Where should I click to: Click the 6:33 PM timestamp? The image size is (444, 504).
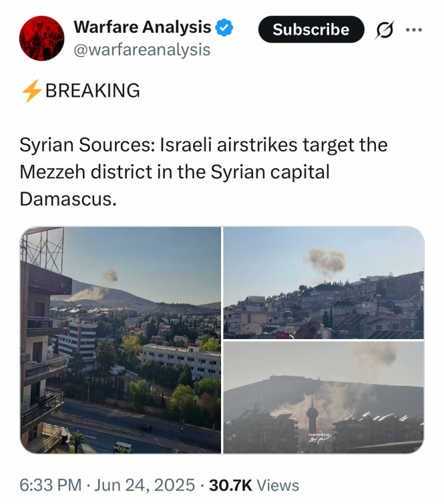click(x=51, y=485)
